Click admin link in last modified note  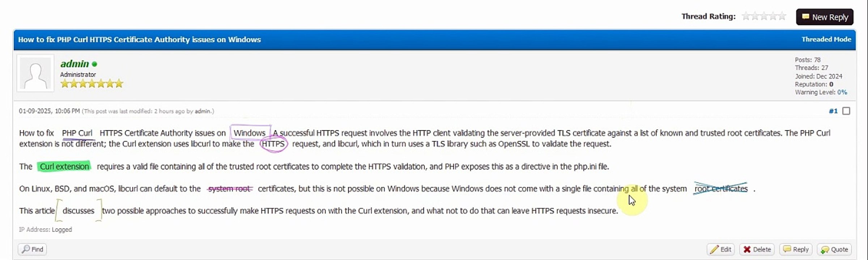point(203,111)
